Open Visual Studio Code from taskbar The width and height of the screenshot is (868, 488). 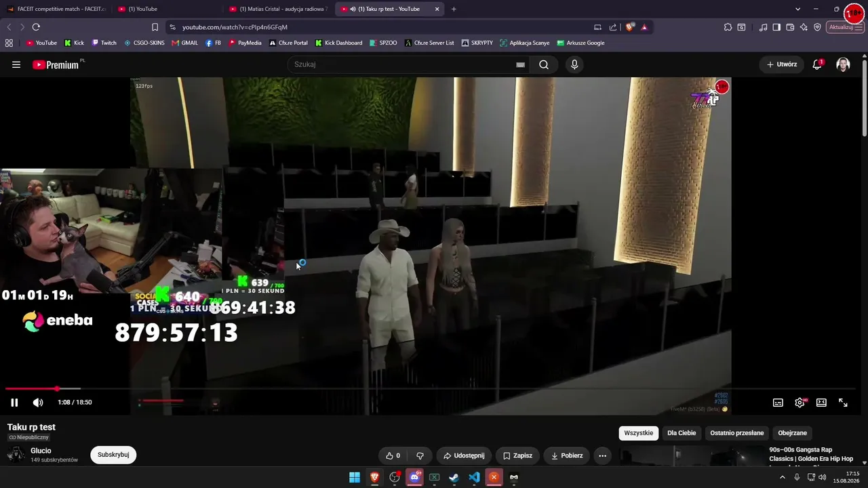(x=474, y=477)
